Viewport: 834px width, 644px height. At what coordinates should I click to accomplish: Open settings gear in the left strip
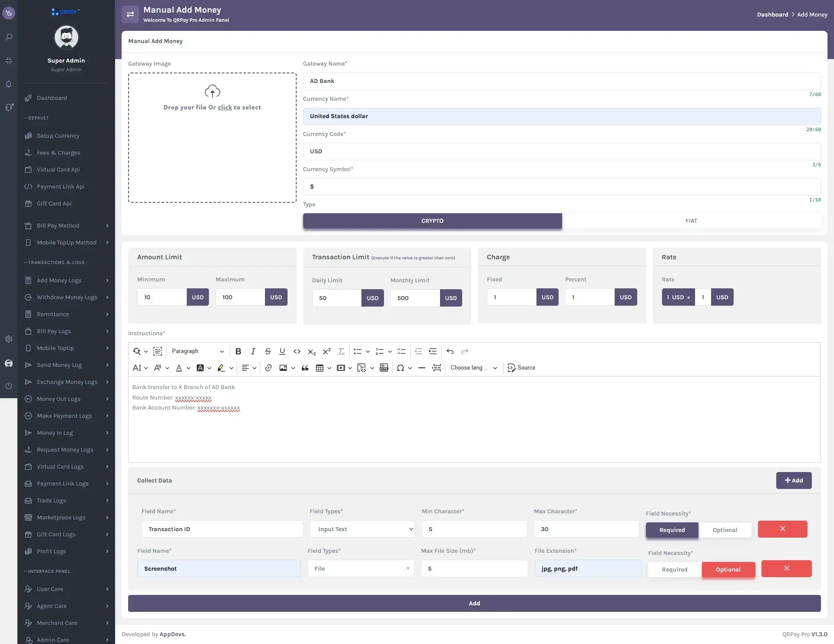pyautogui.click(x=9, y=339)
